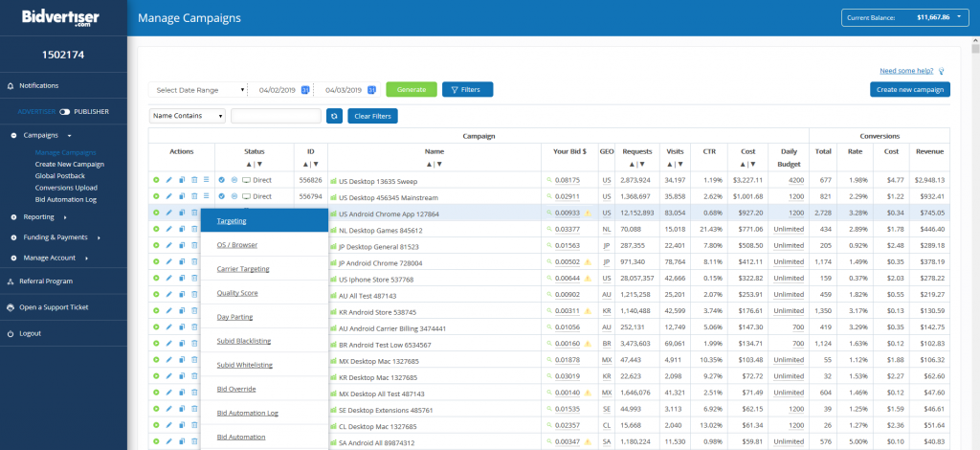Click Create new campaign button
Image resolution: width=980 pixels, height=450 pixels.
pos(910,89)
